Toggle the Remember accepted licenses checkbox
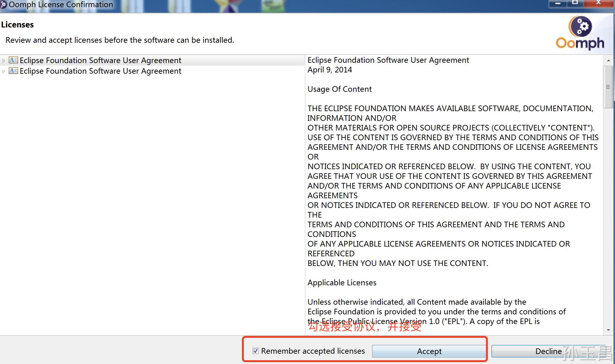Viewport: 615px width, 364px height. [x=256, y=351]
